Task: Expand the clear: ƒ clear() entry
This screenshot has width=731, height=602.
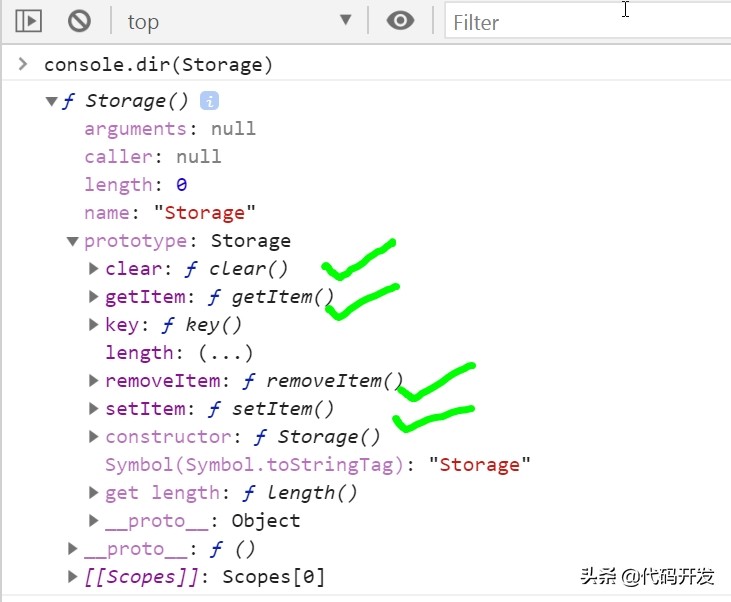Action: (x=94, y=269)
